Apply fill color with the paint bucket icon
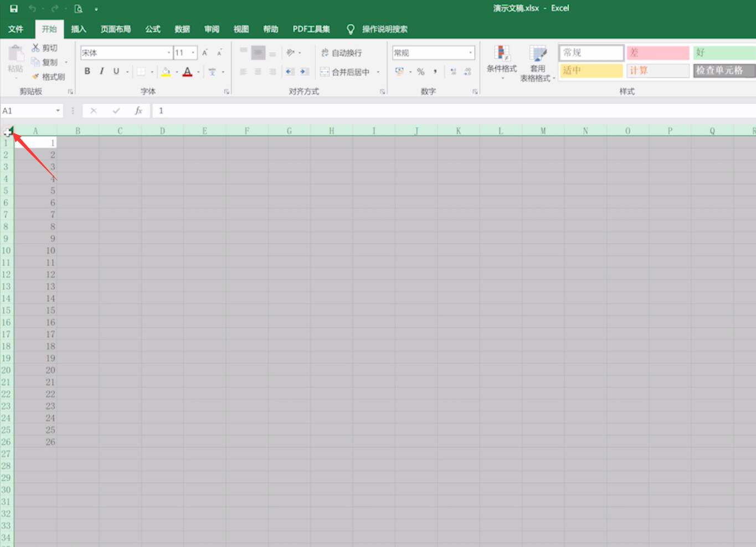The height and width of the screenshot is (547, 756). 166,71
